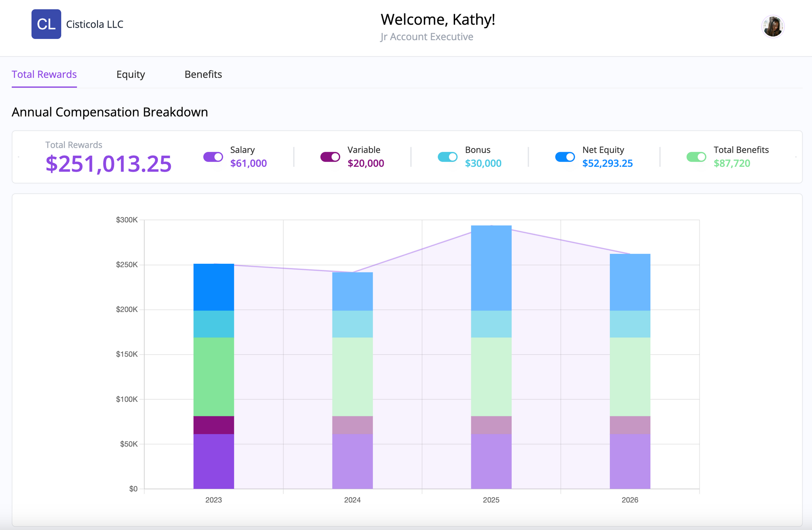Toggle off the Salary component

click(212, 157)
